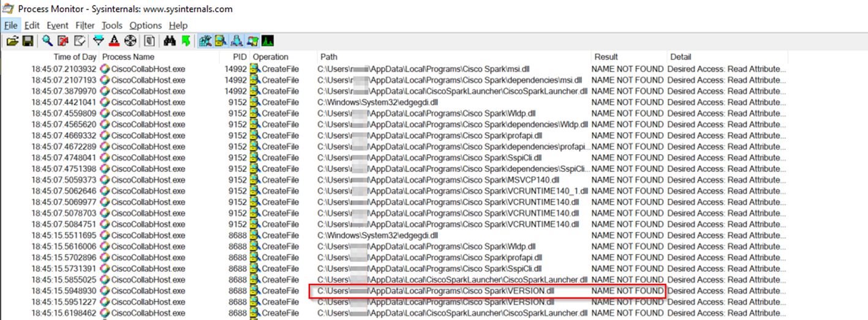Open the Edit menu
The height and width of the screenshot is (320, 868).
click(32, 25)
